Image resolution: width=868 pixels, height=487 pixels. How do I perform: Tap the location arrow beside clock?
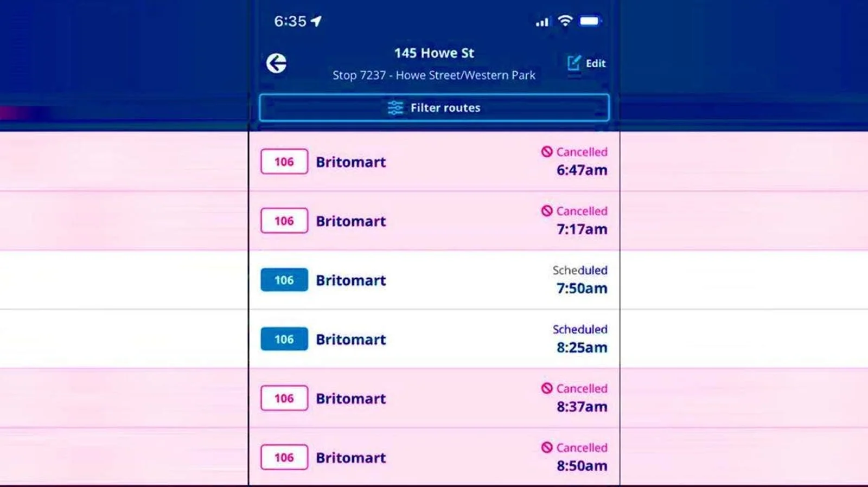click(316, 21)
